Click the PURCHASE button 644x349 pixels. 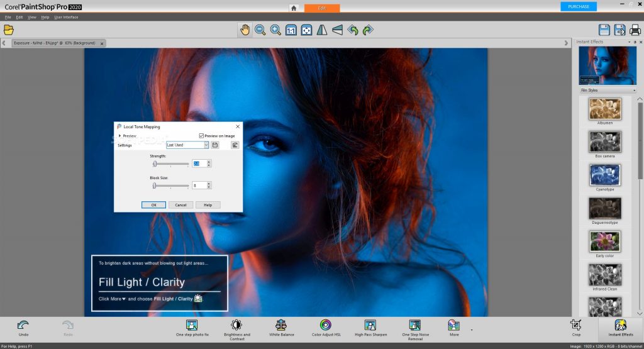pos(578,6)
